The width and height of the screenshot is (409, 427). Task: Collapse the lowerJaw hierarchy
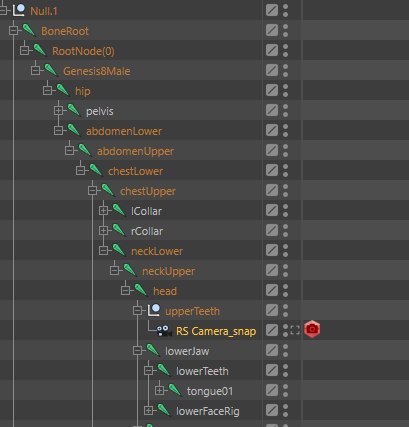coord(137,350)
